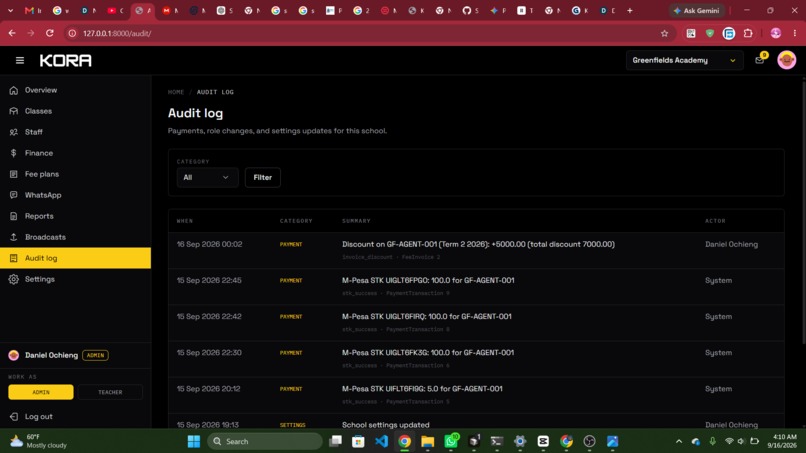This screenshot has width=806, height=453.
Task: Open the Microsoft Store taskbar icon
Action: pos(358,441)
